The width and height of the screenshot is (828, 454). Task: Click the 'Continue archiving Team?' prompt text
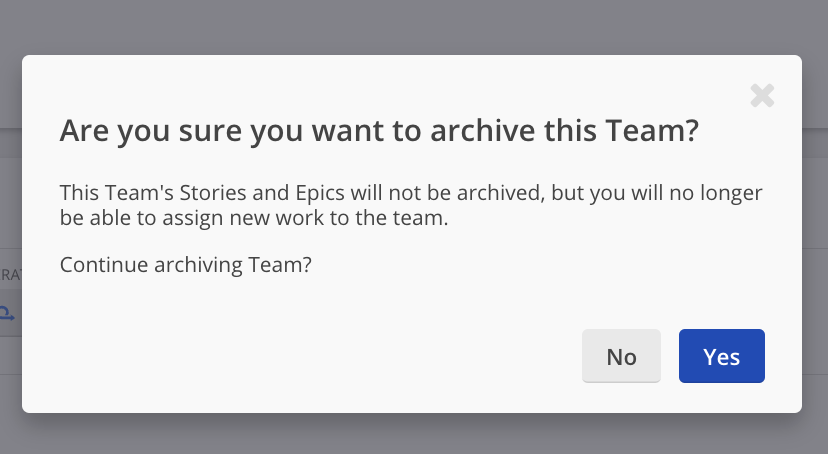point(185,264)
